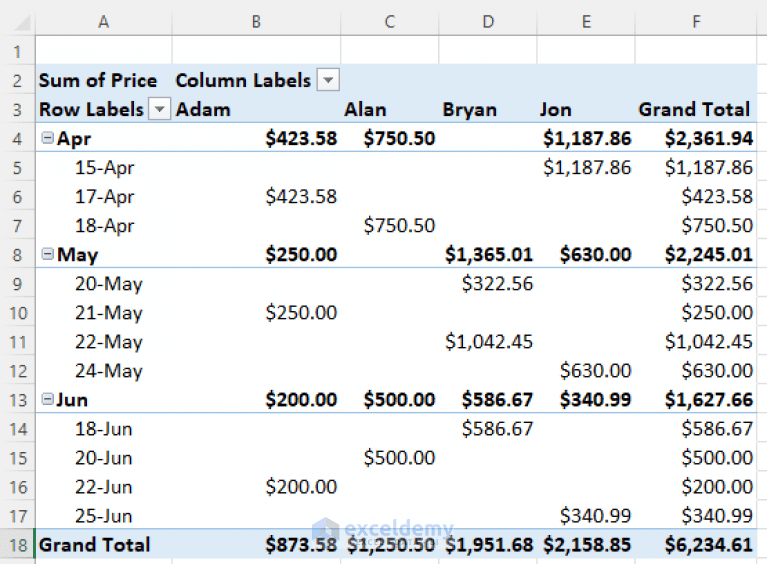This screenshot has width=767, height=564.
Task: Click the overall total $6,234.61 cell
Action: tap(708, 545)
